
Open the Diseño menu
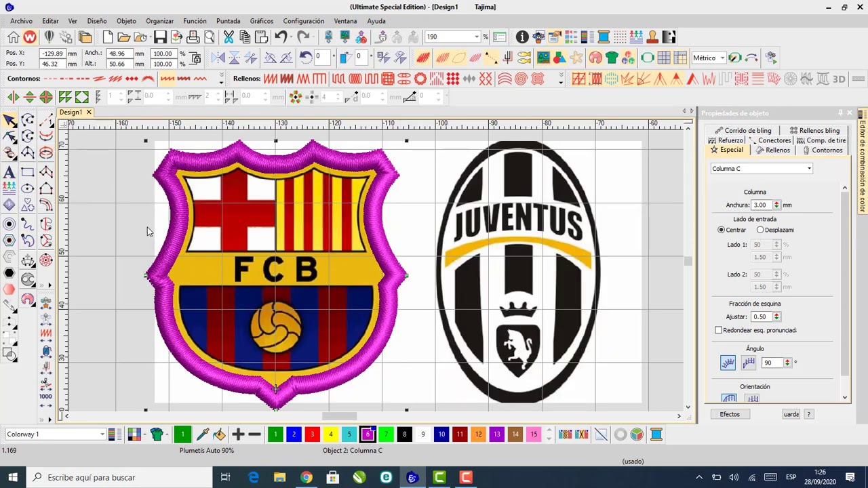(97, 21)
